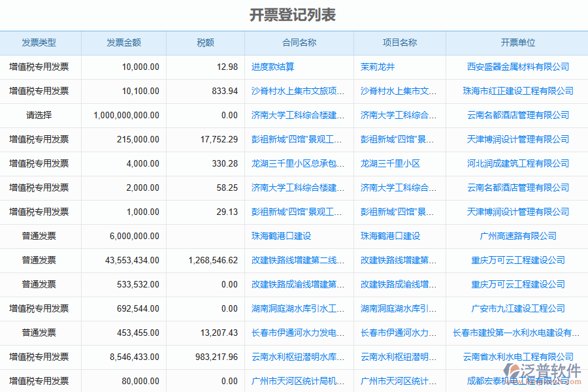Click 广安市九江建设工程公司 link
This screenshot has width=588, height=392.
click(x=518, y=308)
